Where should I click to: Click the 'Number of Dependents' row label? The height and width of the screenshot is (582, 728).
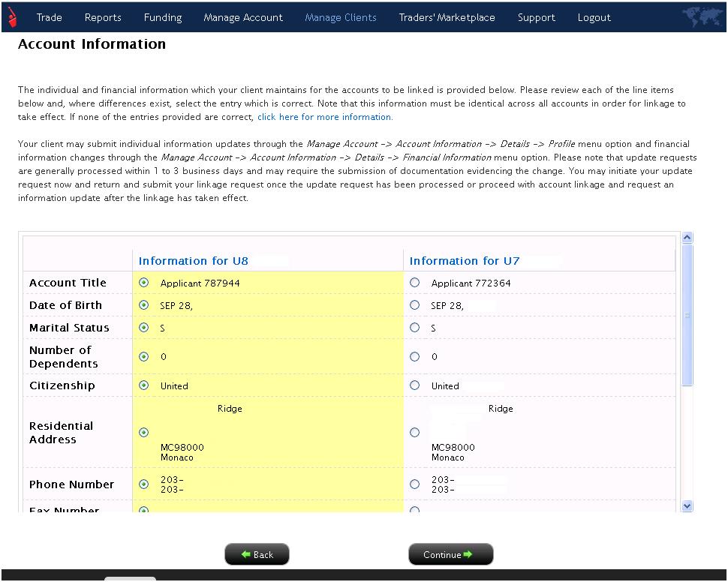pos(64,356)
